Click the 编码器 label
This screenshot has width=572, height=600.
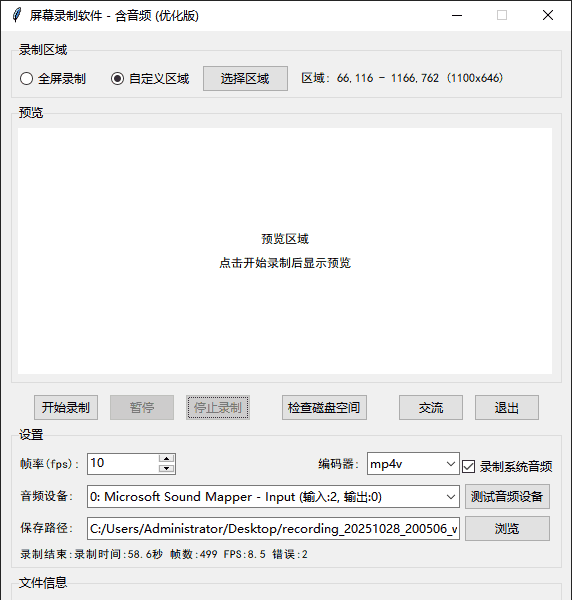pyautogui.click(x=339, y=464)
